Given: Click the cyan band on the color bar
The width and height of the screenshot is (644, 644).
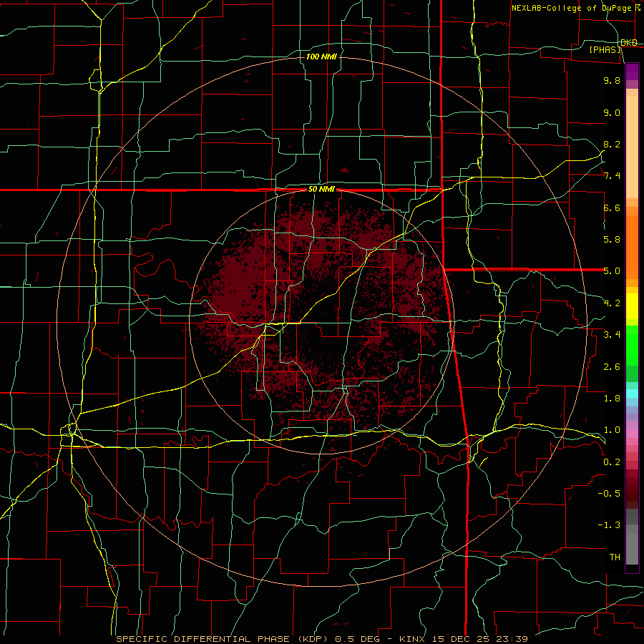Looking at the screenshot, I should [632, 394].
